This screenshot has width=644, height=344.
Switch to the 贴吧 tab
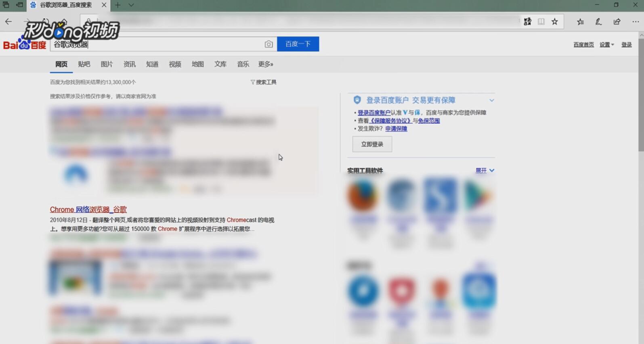[84, 64]
